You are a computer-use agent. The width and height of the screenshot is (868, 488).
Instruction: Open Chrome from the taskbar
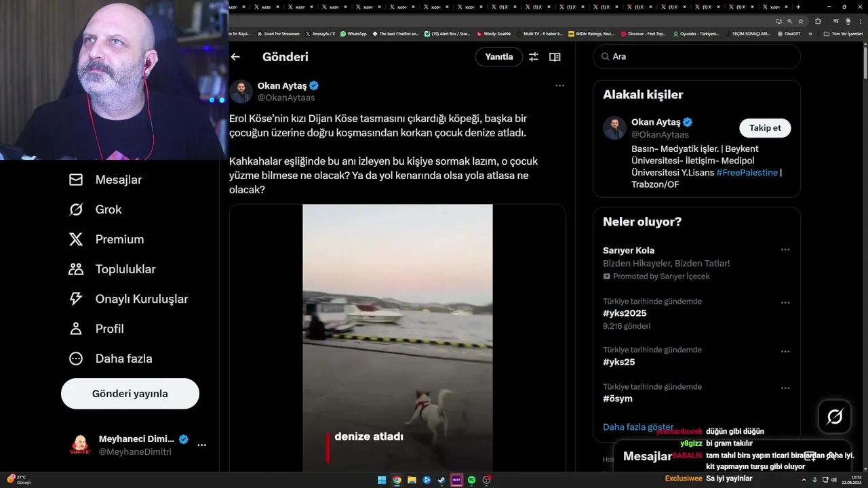tap(397, 480)
